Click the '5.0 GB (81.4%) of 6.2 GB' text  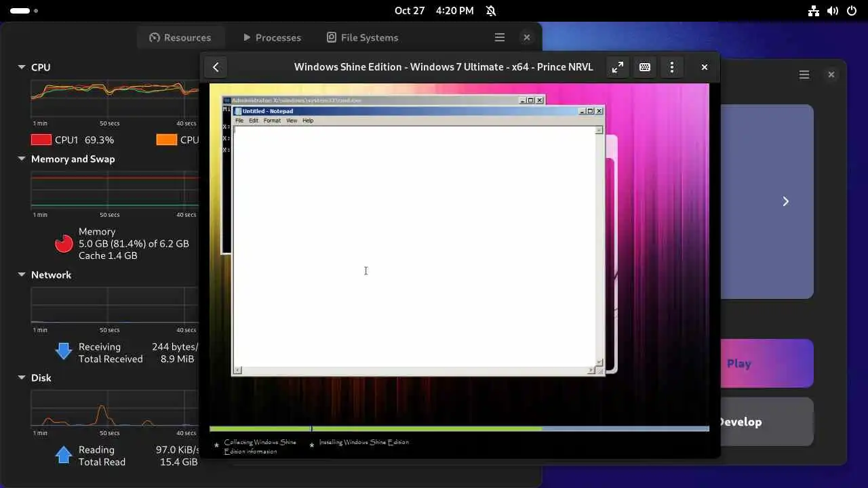(x=134, y=243)
